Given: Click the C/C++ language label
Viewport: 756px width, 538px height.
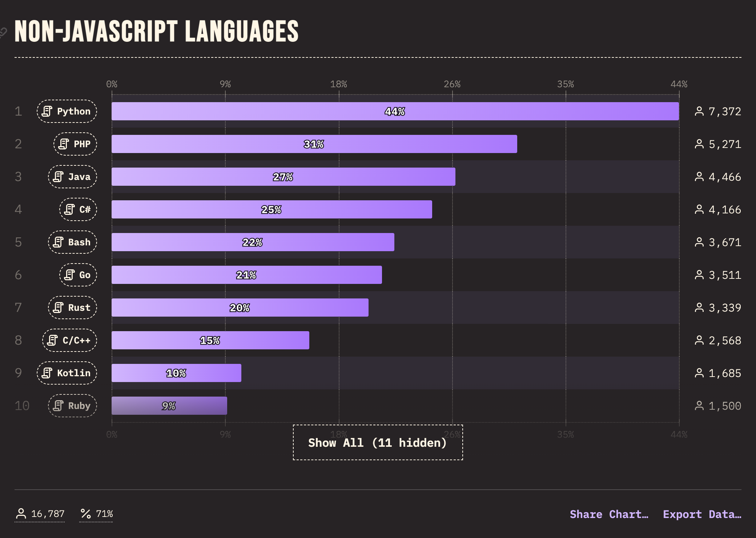Looking at the screenshot, I should tap(69, 340).
